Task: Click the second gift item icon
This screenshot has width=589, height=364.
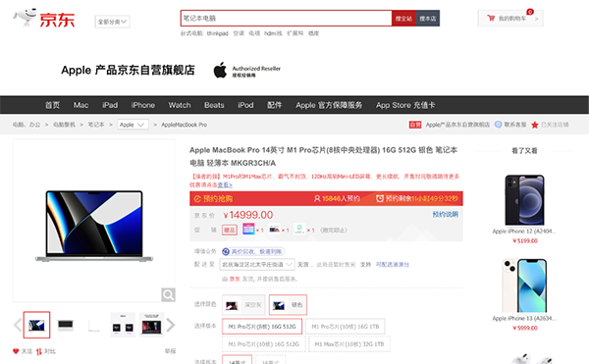Action: (x=274, y=229)
